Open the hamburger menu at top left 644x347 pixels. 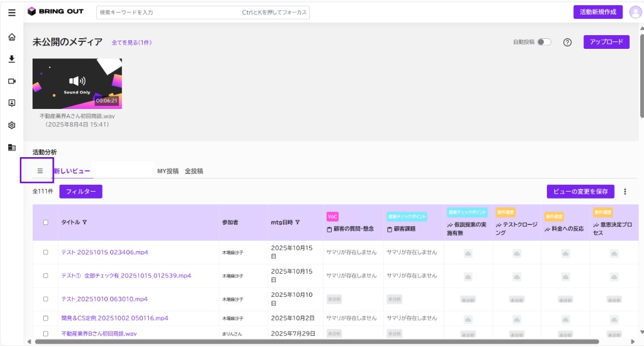pos(12,13)
